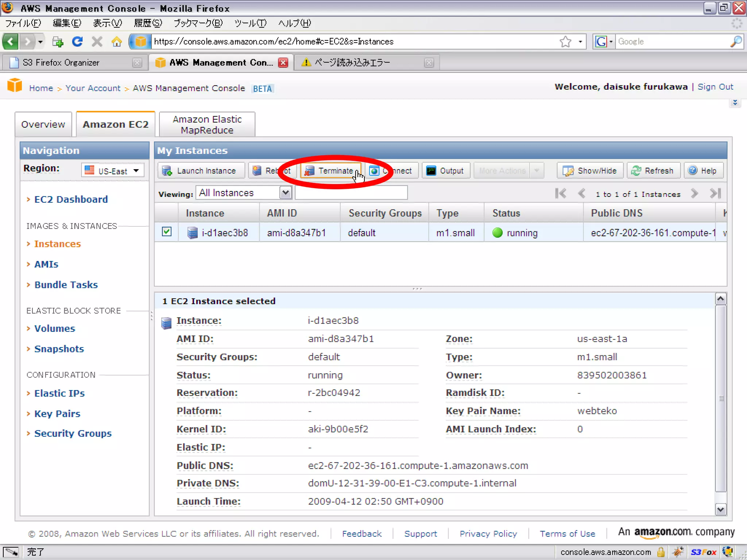Go to next page of instances
747x560 pixels.
tap(694, 193)
